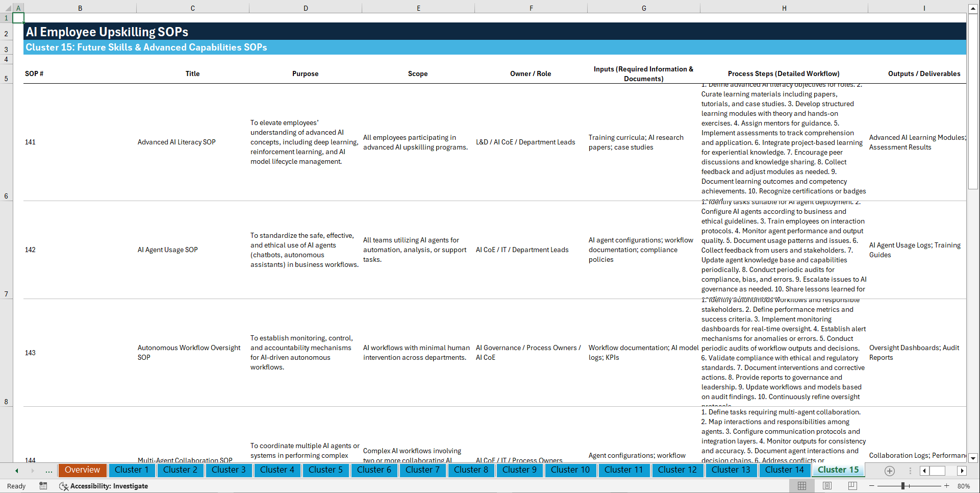Click the left sheet navigation arrow
Viewport: 980px width, 493px height.
(x=16, y=471)
